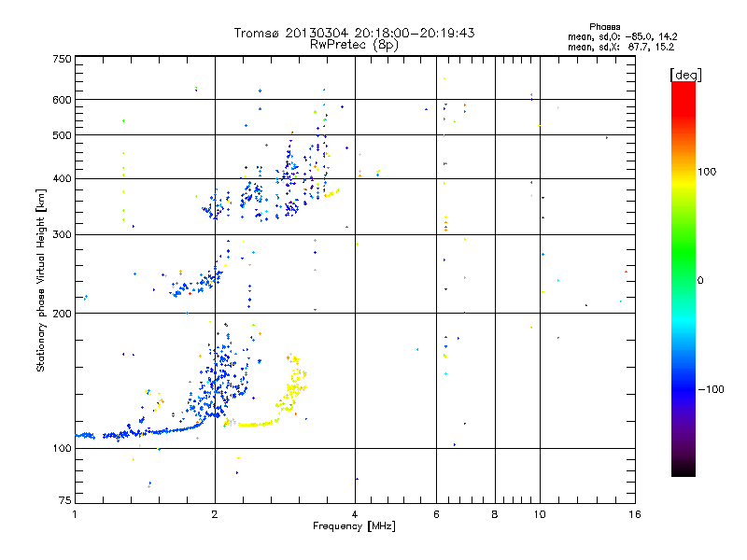
Task: Click the x-axis tick label '4'
Action: coord(355,514)
